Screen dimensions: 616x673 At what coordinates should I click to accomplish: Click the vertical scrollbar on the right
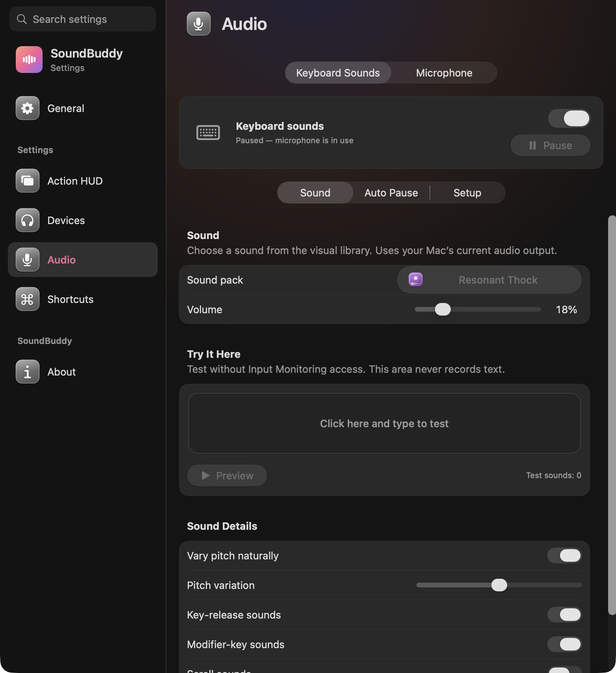tap(612, 415)
